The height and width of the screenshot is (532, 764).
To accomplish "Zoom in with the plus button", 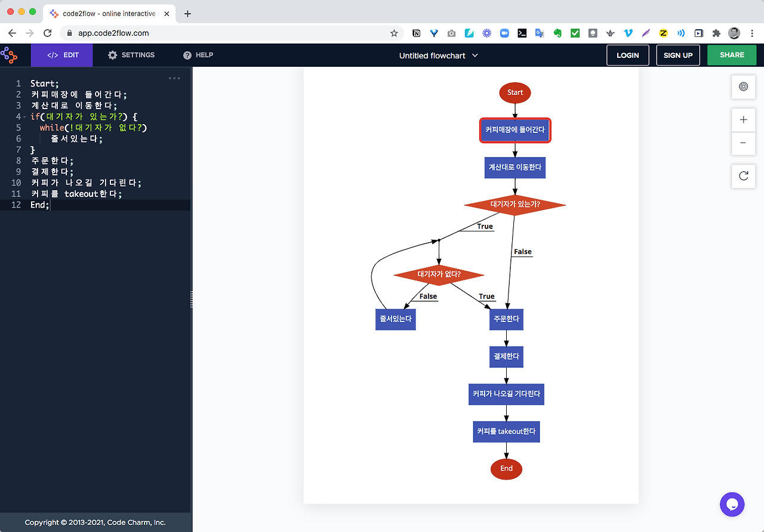I will click(x=743, y=119).
